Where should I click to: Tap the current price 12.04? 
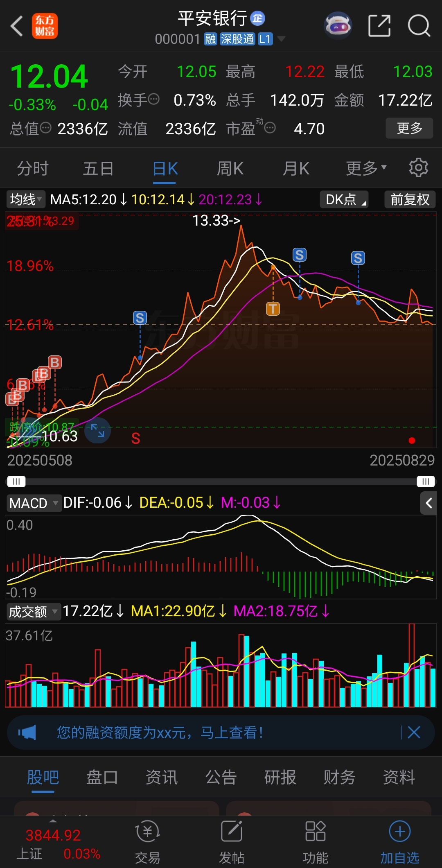point(49,77)
